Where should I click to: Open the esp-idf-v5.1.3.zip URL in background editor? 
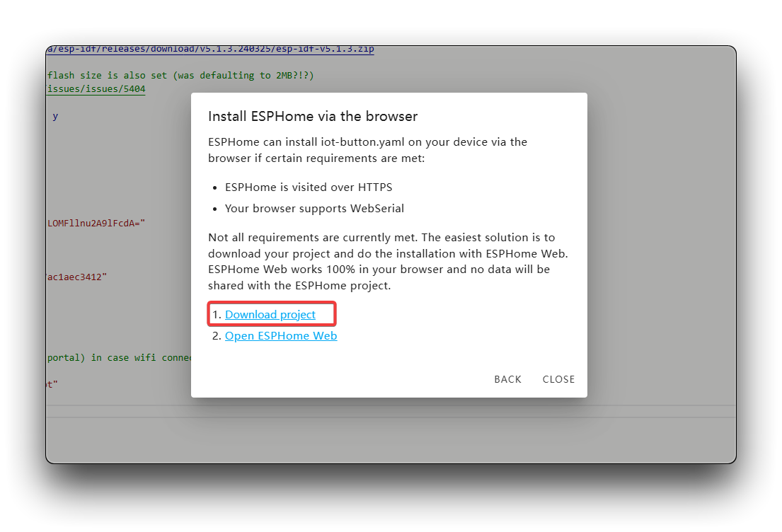(210, 50)
